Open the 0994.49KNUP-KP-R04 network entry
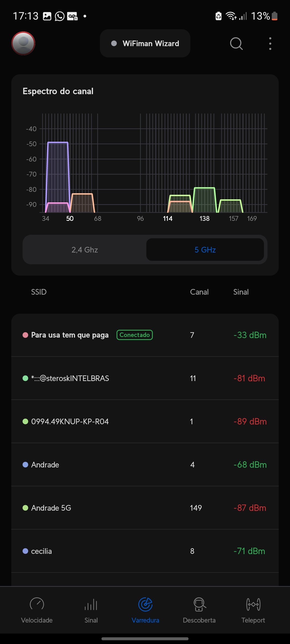Viewport: 290px width, 644px height. tap(145, 422)
